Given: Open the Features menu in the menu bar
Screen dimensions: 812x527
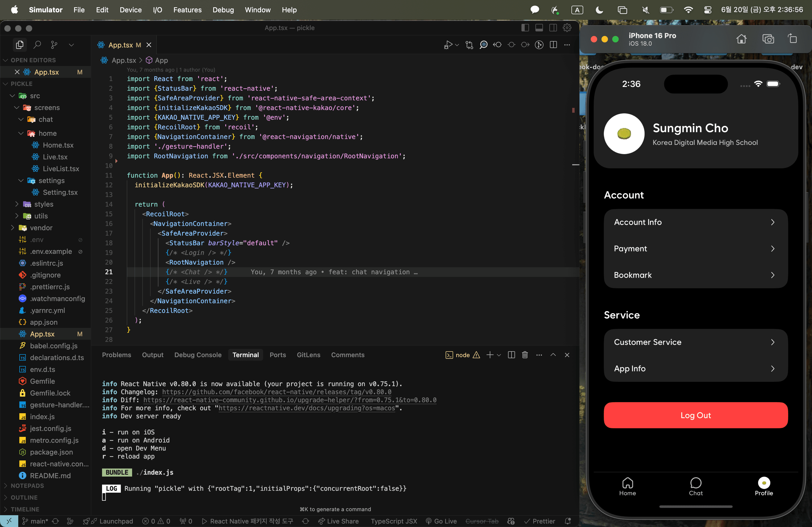Looking at the screenshot, I should pyautogui.click(x=187, y=10).
